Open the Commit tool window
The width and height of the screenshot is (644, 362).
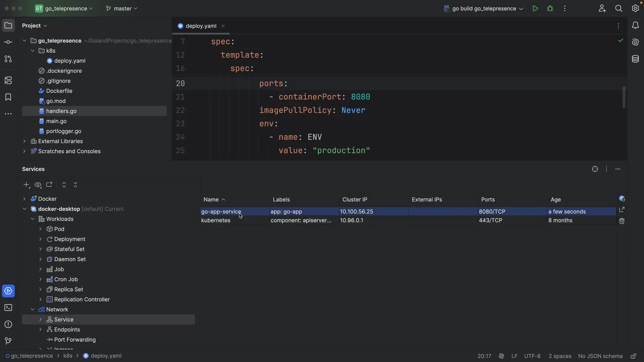pos(8,42)
